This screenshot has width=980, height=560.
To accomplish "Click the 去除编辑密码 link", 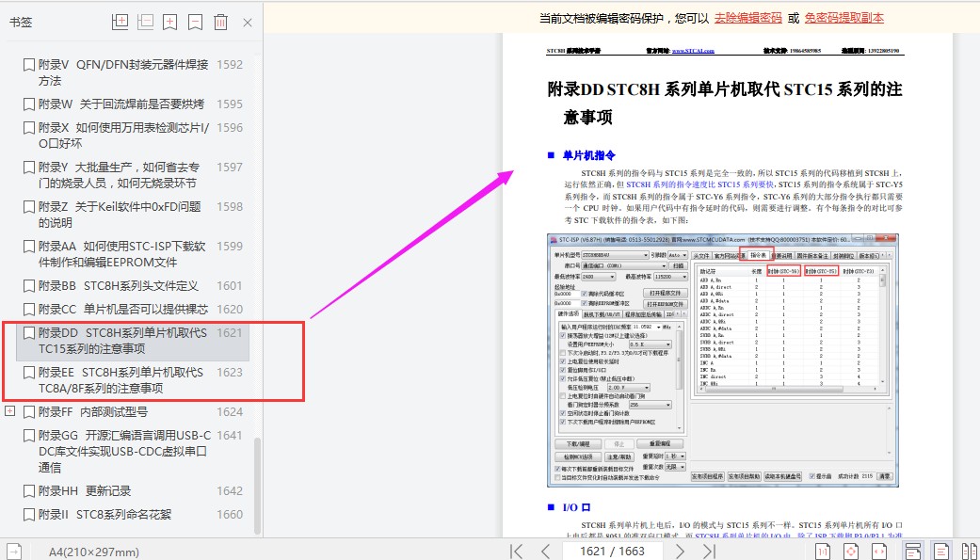I will tap(748, 18).
